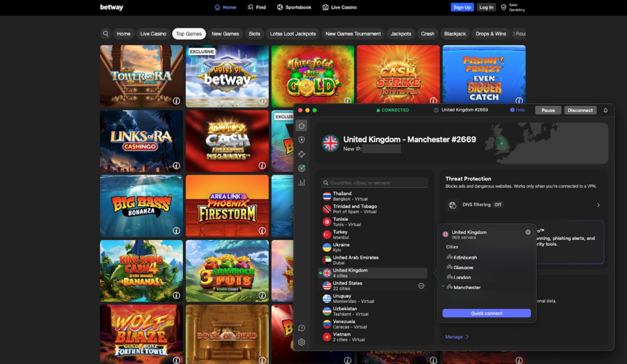Focus the countries, cities, or servers search field
The image size is (627, 364).
pyautogui.click(x=374, y=182)
